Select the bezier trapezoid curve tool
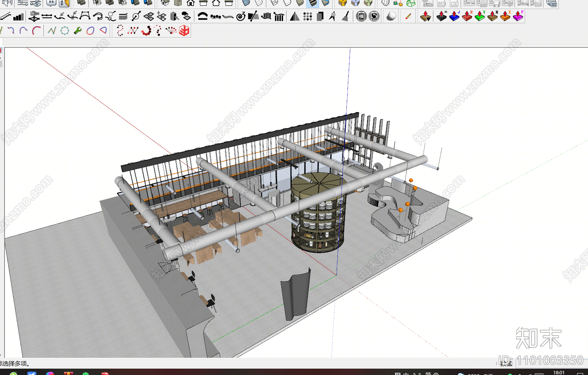This screenshot has width=588, height=375. click(x=85, y=16)
